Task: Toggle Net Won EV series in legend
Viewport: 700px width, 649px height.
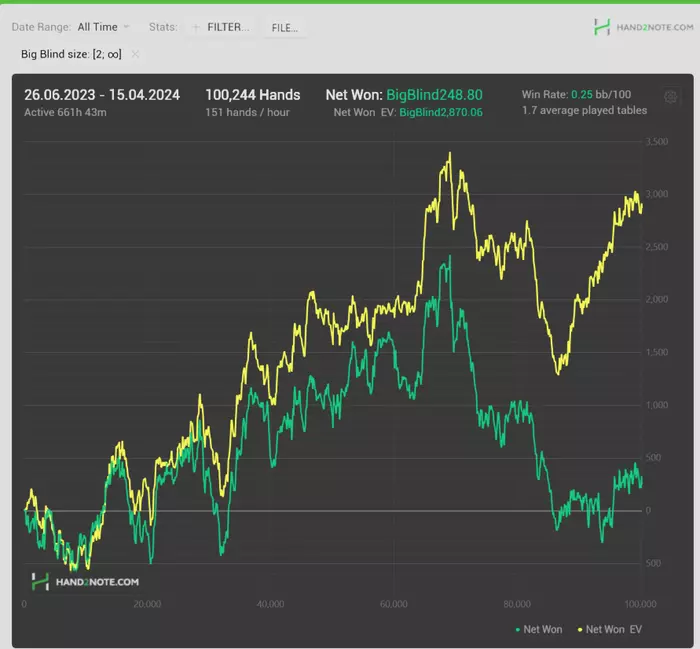Action: pyautogui.click(x=610, y=629)
